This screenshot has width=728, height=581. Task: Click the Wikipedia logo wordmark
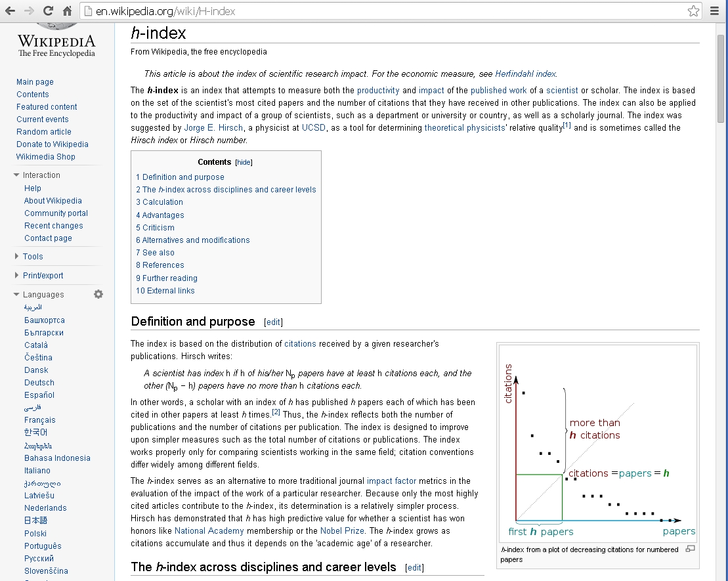click(x=56, y=45)
